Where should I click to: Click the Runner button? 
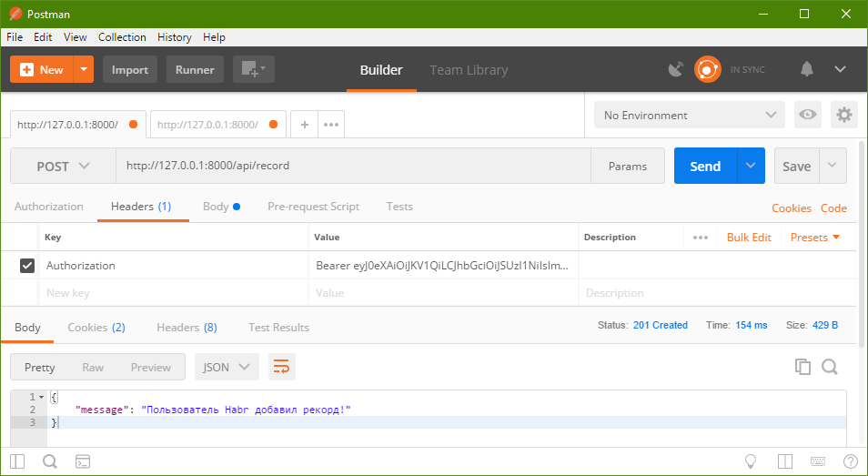pyautogui.click(x=195, y=70)
